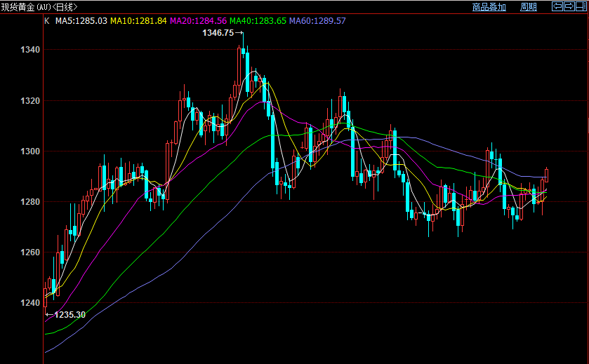Select the MA60:1289.57 indicator label
The width and height of the screenshot is (589, 364).
point(317,21)
